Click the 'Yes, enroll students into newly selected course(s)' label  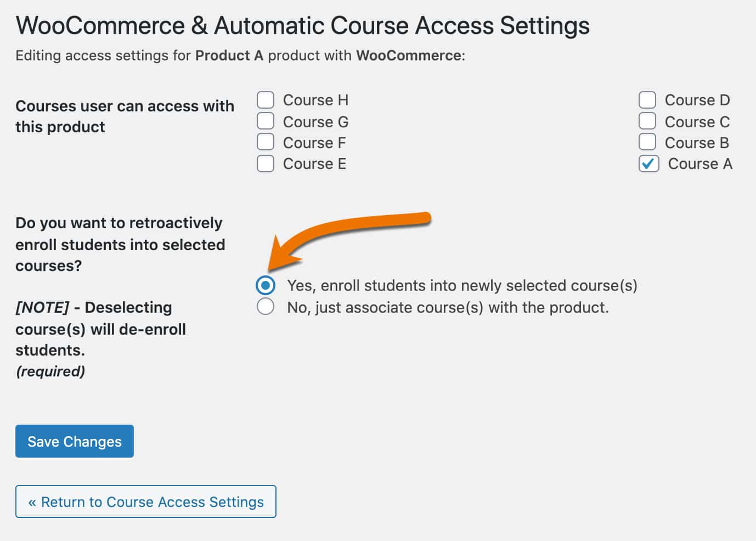(462, 285)
